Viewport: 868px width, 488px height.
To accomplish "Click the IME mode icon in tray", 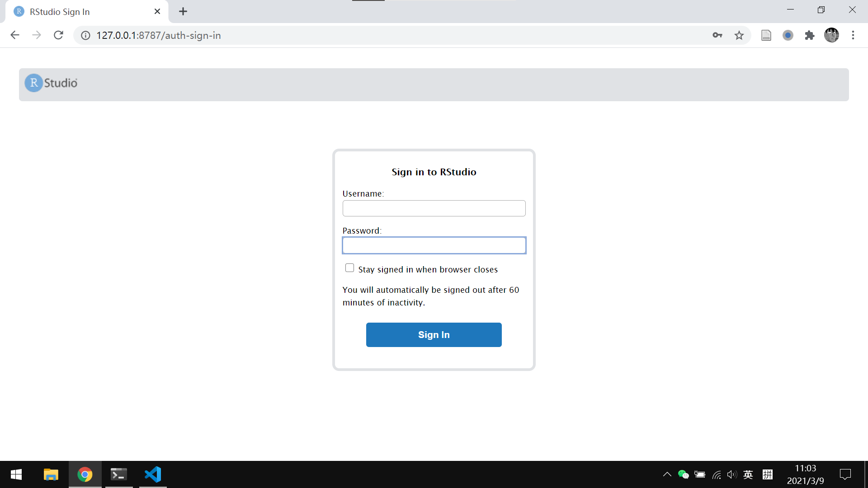I will (x=768, y=474).
